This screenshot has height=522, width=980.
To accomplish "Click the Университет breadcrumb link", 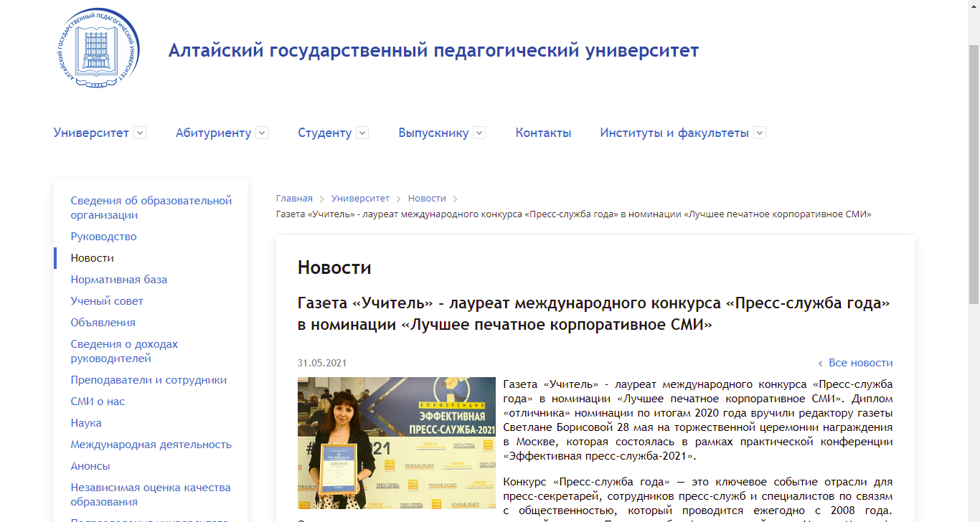I will 360,199.
